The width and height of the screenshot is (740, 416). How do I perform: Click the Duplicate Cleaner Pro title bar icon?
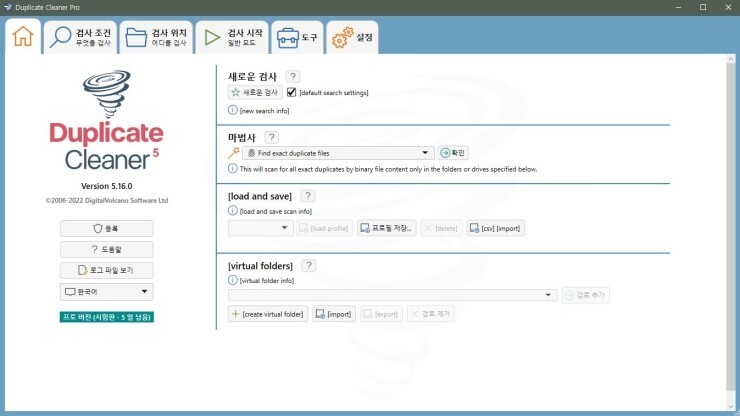tap(8, 7)
